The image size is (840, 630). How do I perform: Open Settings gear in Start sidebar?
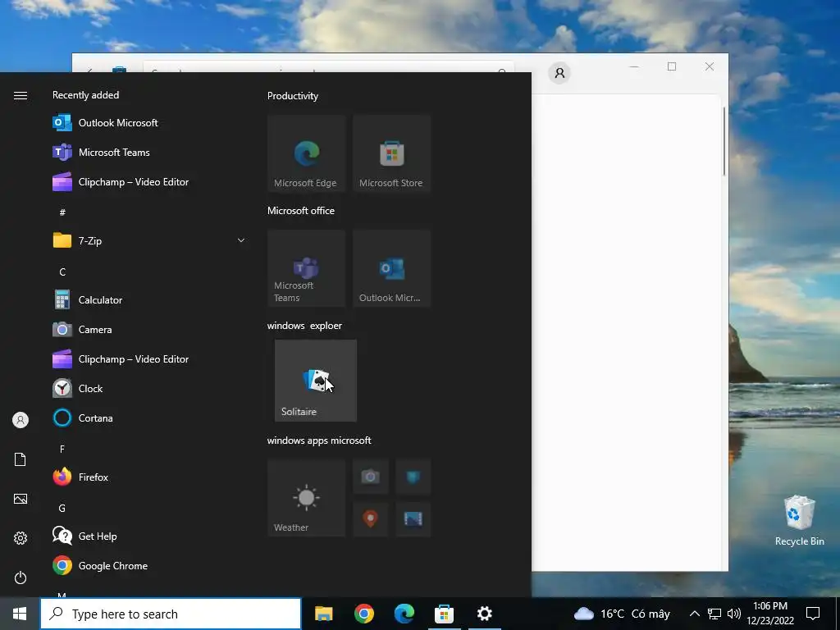point(21,538)
